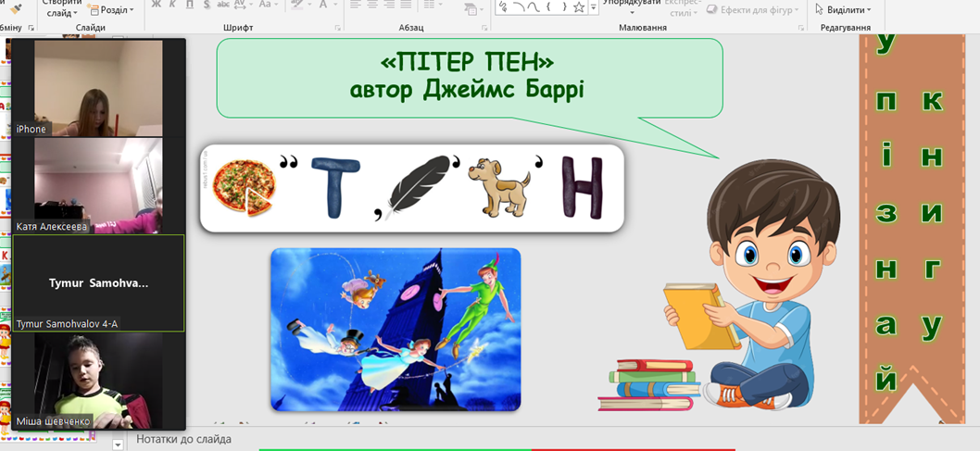This screenshot has height=451, width=980.
Task: Select iPhone participant video tile
Action: tap(98, 88)
